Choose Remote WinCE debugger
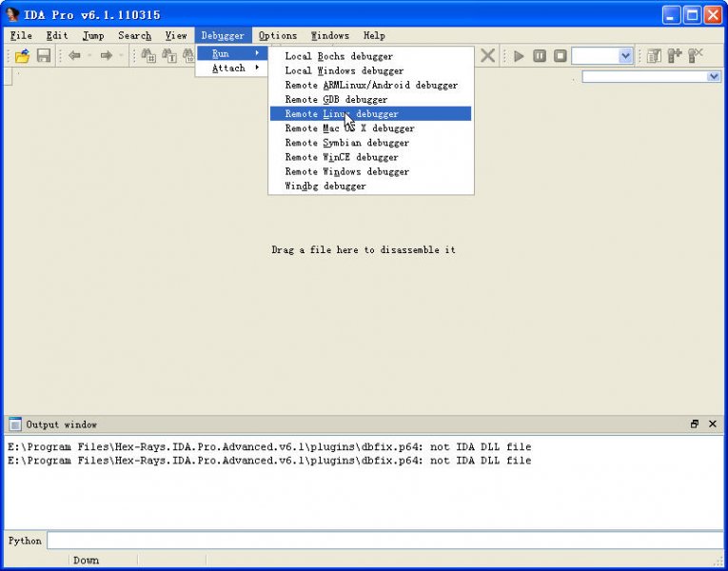 pos(370,157)
